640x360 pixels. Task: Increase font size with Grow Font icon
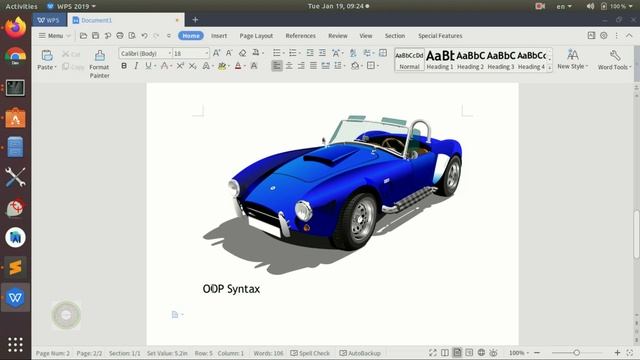click(x=217, y=53)
